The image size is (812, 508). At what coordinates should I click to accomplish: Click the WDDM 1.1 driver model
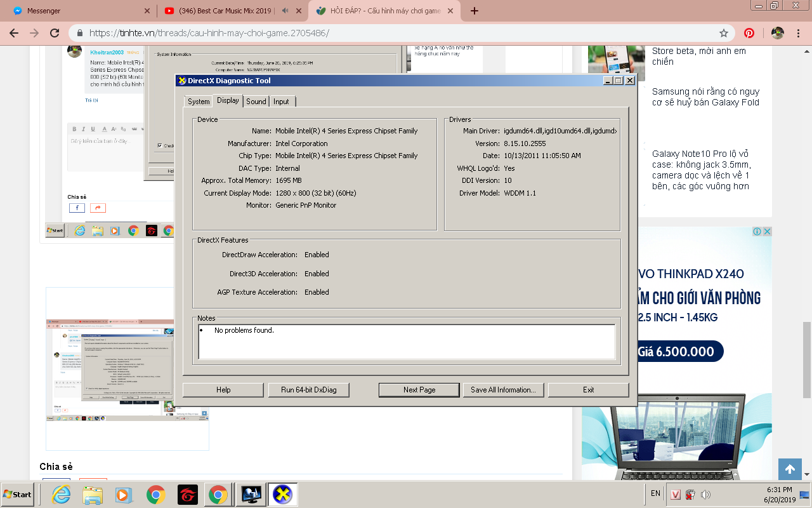pos(520,193)
